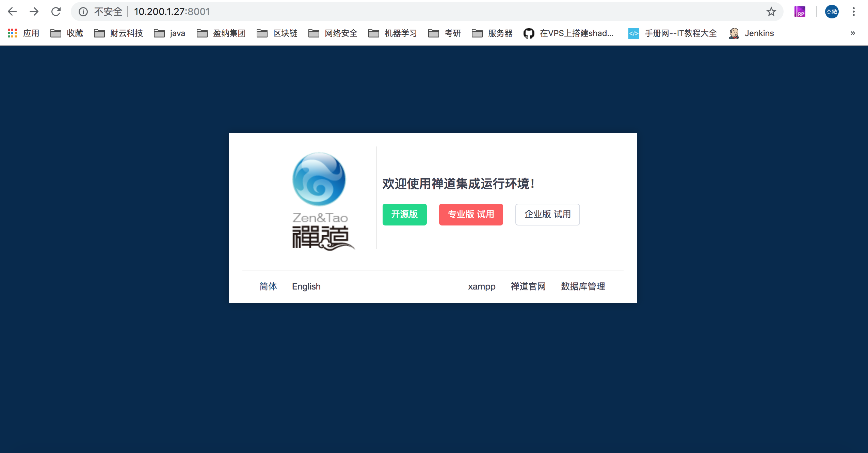Viewport: 868px width, 453px height.
Task: Open the 网络安全 bookmarks folder
Action: [333, 33]
